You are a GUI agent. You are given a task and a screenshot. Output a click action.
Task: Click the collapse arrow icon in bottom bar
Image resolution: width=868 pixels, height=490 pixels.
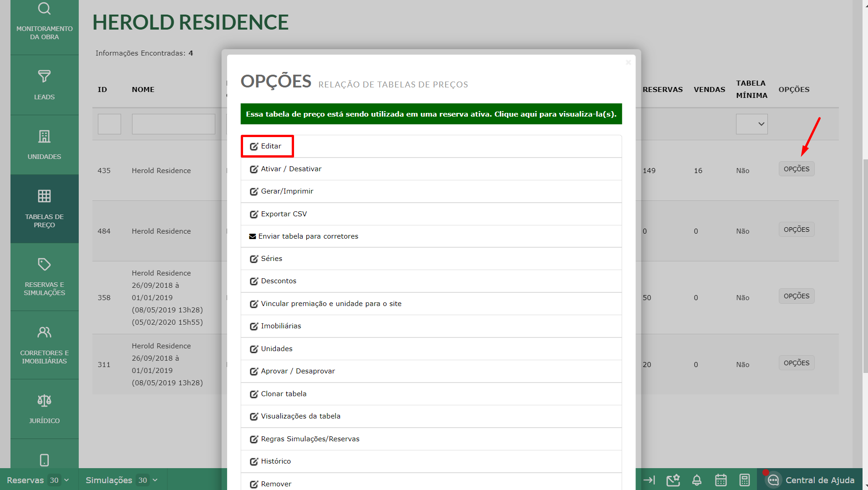point(649,480)
